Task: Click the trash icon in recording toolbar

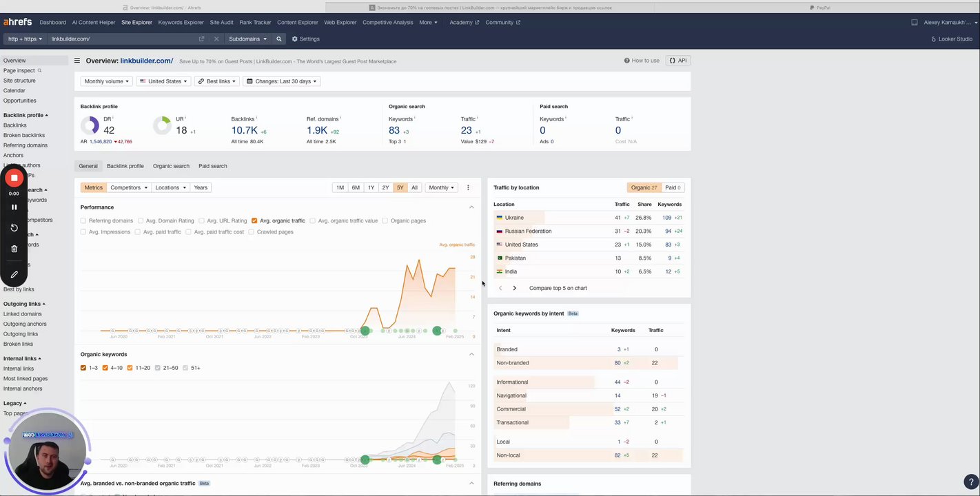Action: (x=14, y=249)
